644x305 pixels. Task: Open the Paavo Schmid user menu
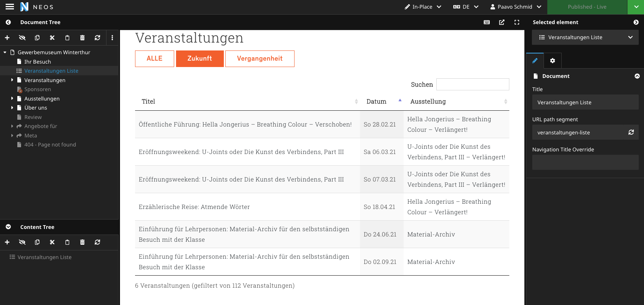coord(516,7)
